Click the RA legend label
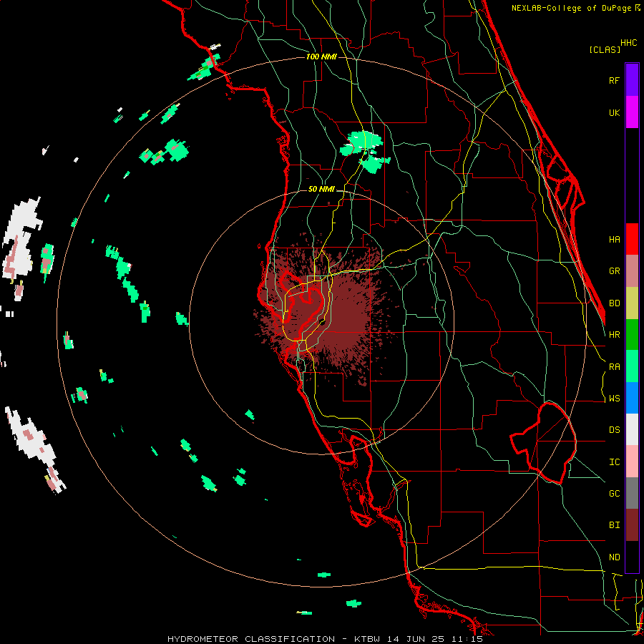The height and width of the screenshot is (644, 644). coord(614,366)
